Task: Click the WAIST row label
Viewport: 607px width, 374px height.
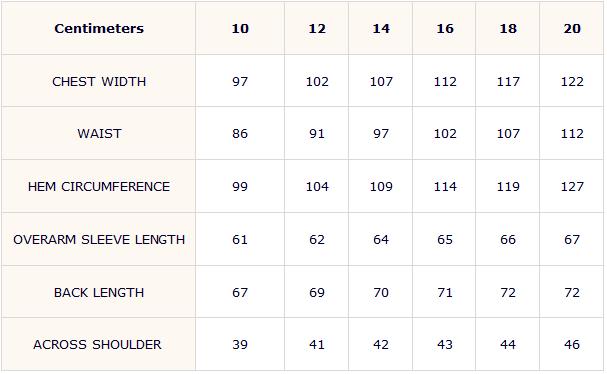Action: tap(99, 134)
